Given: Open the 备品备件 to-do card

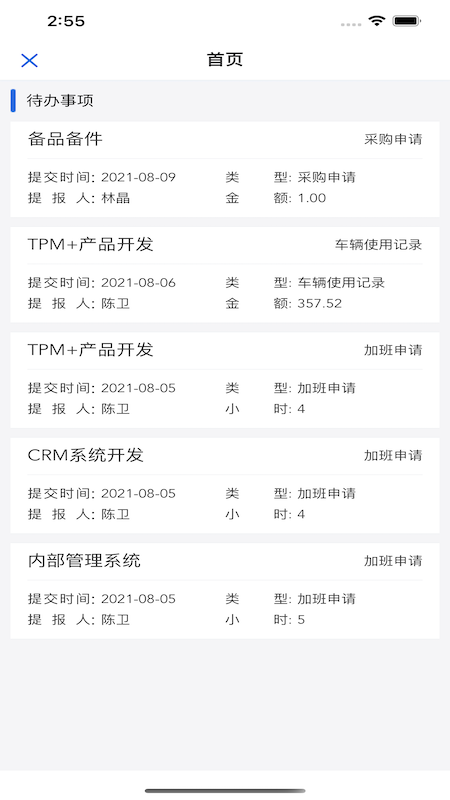Looking at the screenshot, I should coord(224,169).
